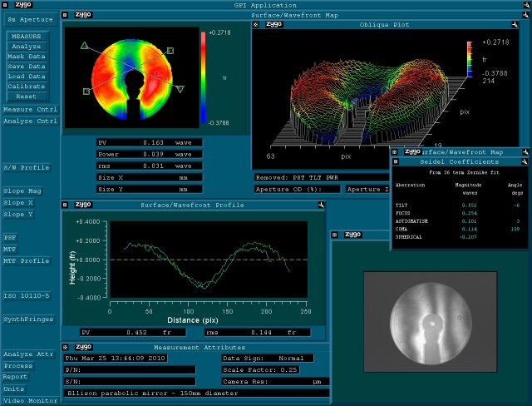Click the Surface/Wavefront Profile wrench icon

coord(66,204)
